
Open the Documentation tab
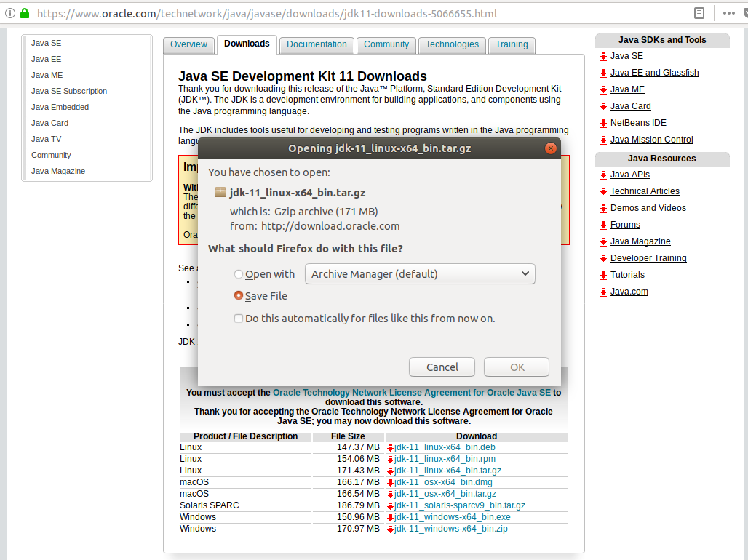click(x=317, y=44)
